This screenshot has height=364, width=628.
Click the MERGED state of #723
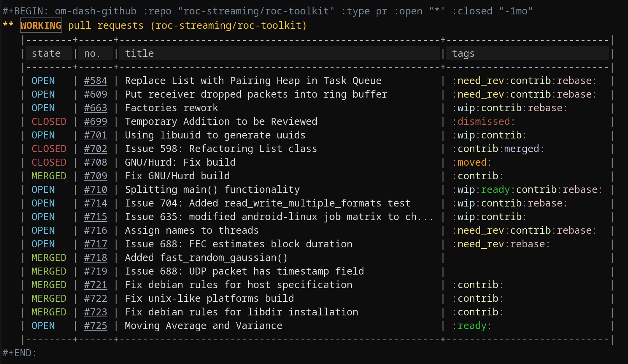tap(49, 312)
